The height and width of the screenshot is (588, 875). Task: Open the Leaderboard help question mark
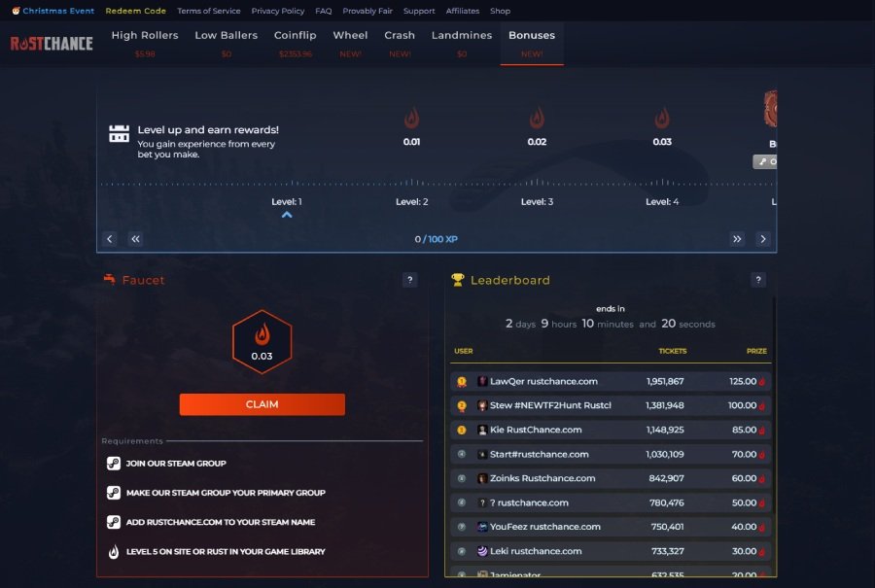point(757,280)
